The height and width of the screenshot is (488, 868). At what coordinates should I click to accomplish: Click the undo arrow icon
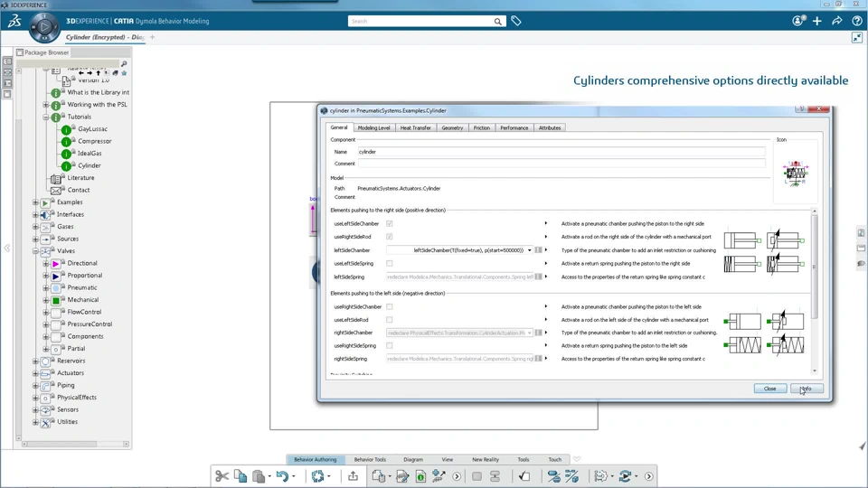(282, 476)
